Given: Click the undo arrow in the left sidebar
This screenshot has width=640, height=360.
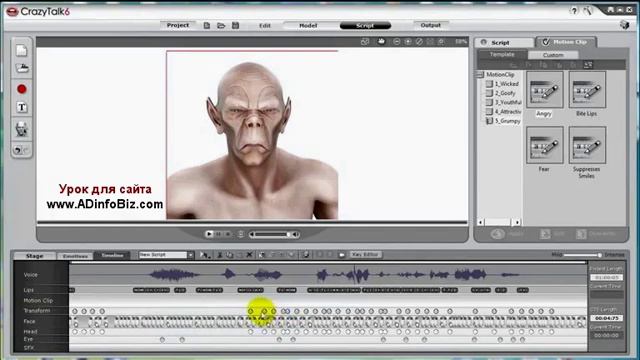Looking at the screenshot, I should click(x=18, y=150).
